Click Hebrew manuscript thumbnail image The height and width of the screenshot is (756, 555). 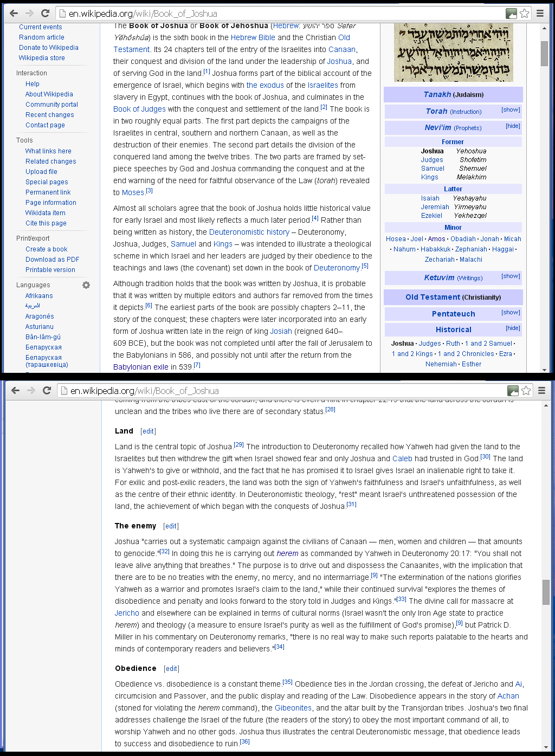coord(453,53)
